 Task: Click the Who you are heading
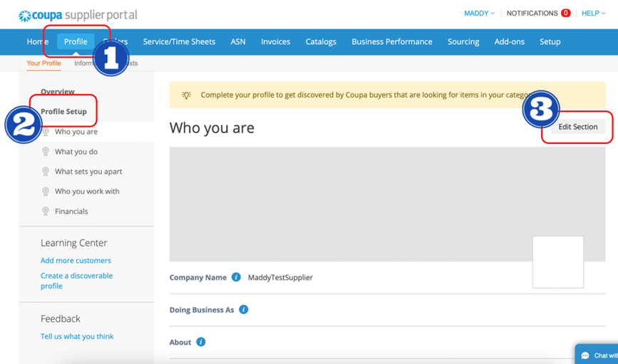[x=212, y=128]
